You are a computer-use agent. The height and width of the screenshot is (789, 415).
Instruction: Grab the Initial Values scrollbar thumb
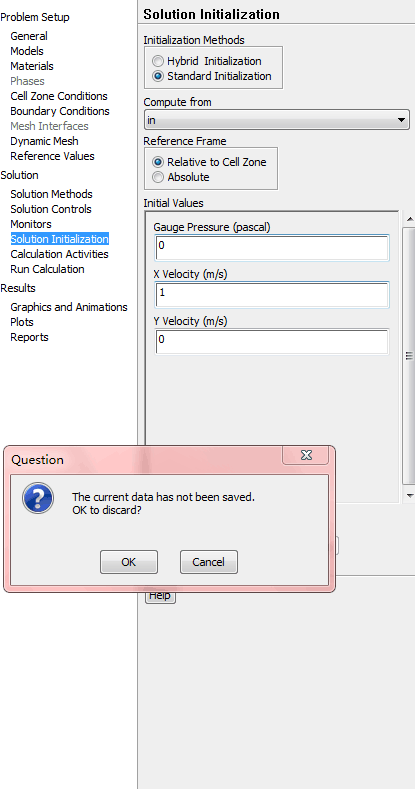(x=409, y=356)
